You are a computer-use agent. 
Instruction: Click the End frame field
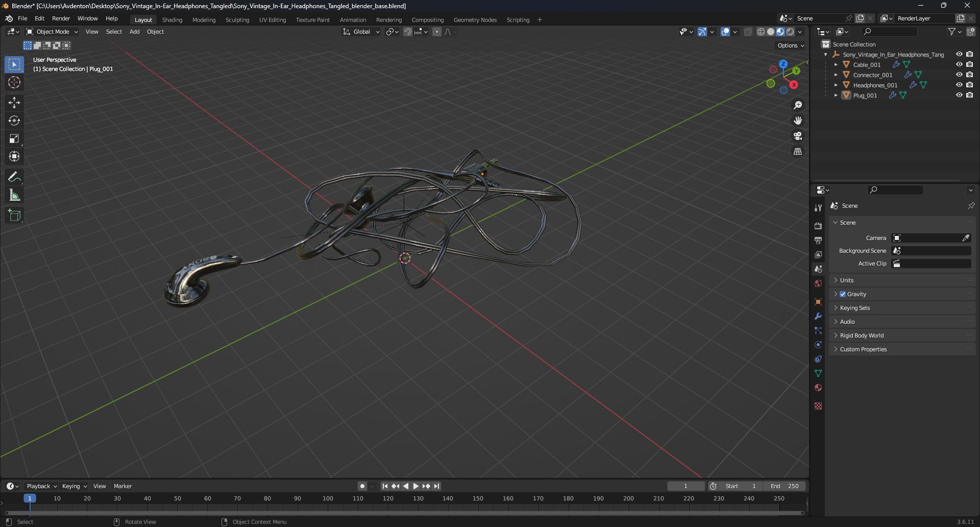pos(785,486)
